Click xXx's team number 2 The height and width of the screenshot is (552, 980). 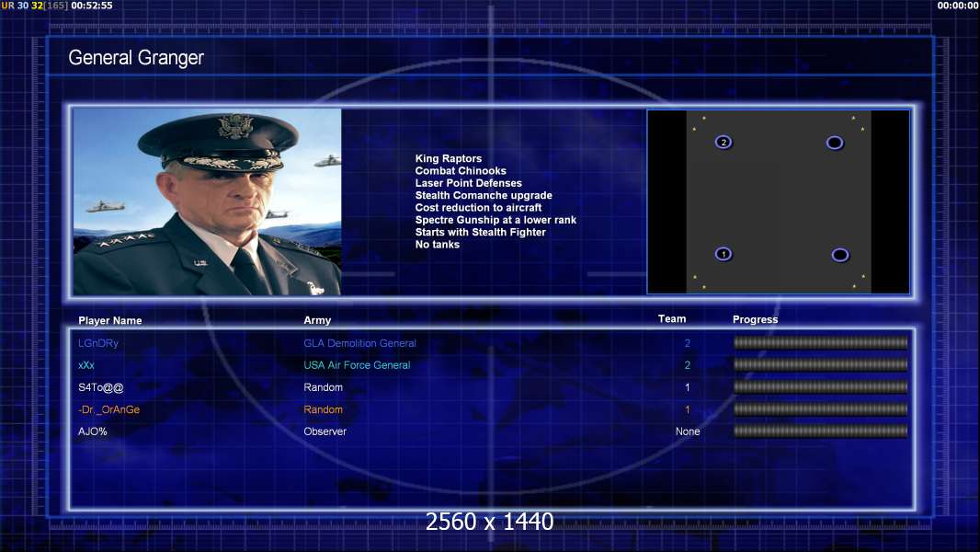click(x=688, y=365)
